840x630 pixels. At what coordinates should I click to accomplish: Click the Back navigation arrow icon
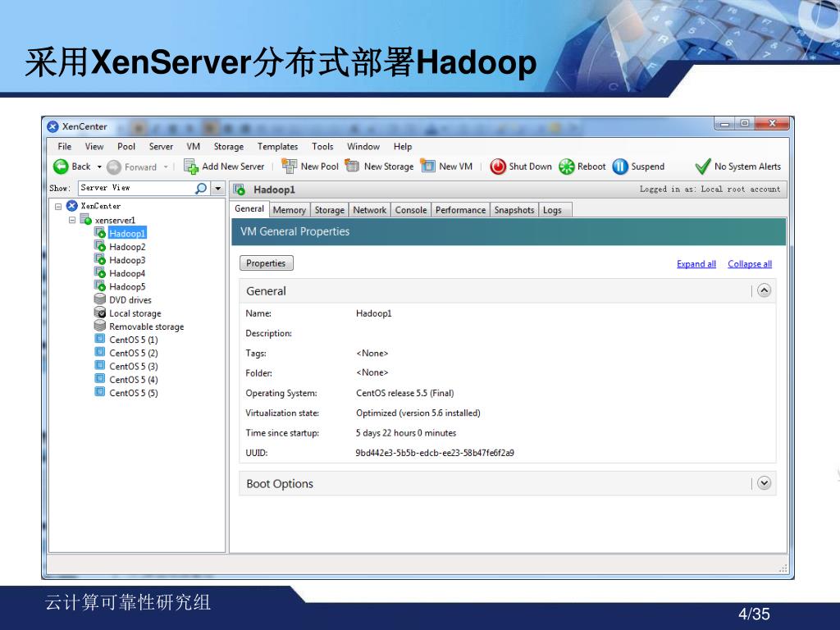[62, 167]
